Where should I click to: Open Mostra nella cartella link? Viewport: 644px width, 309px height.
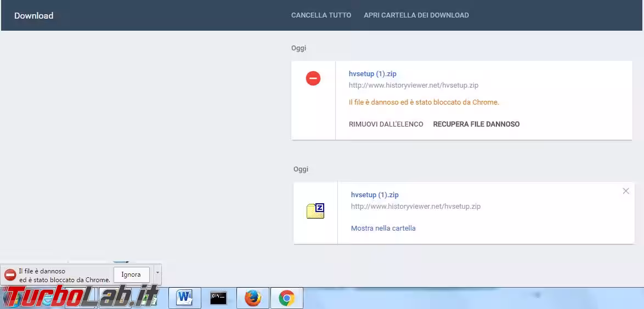point(383,228)
